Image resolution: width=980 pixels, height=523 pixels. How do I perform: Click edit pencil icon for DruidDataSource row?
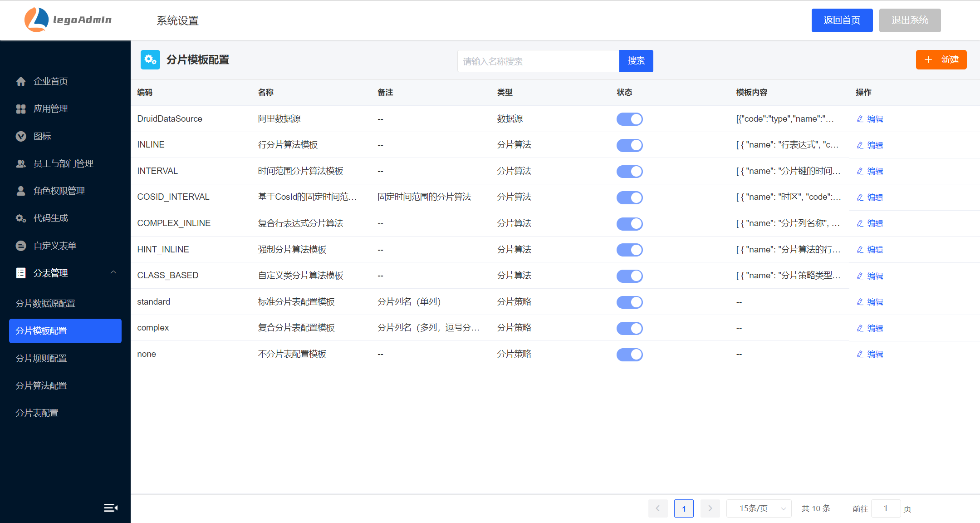tap(860, 119)
